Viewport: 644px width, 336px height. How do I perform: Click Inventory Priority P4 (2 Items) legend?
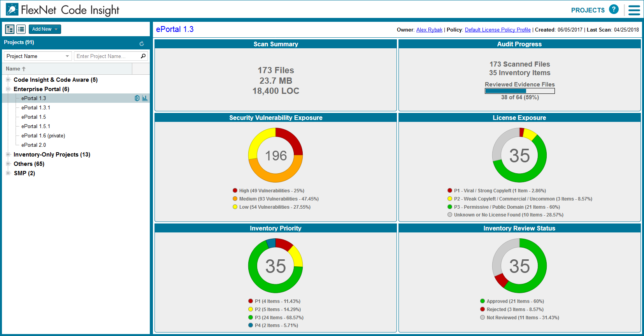coord(273,325)
